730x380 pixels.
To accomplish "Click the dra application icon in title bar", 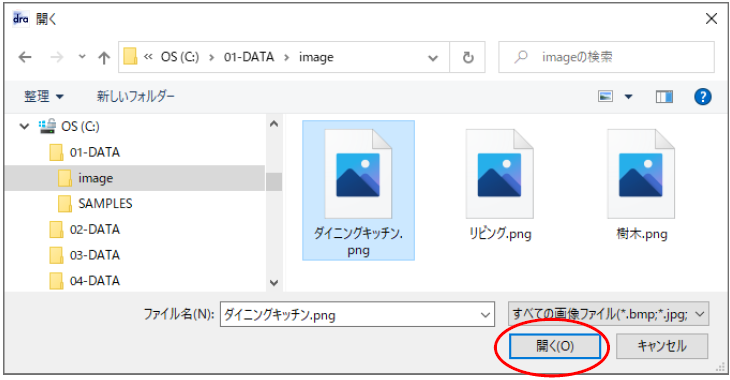I will 20,19.
